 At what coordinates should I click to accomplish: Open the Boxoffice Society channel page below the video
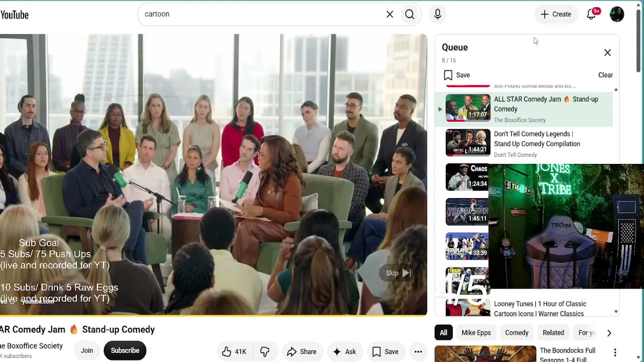[31, 346]
